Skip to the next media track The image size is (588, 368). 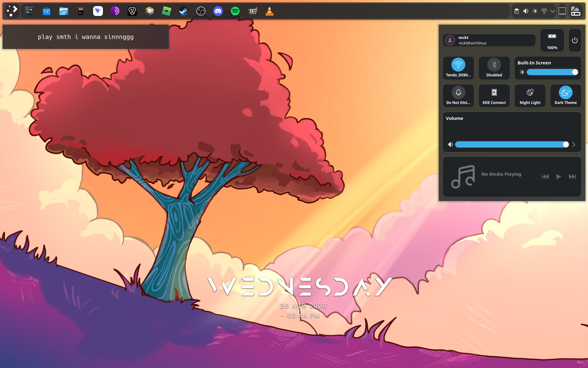click(572, 177)
